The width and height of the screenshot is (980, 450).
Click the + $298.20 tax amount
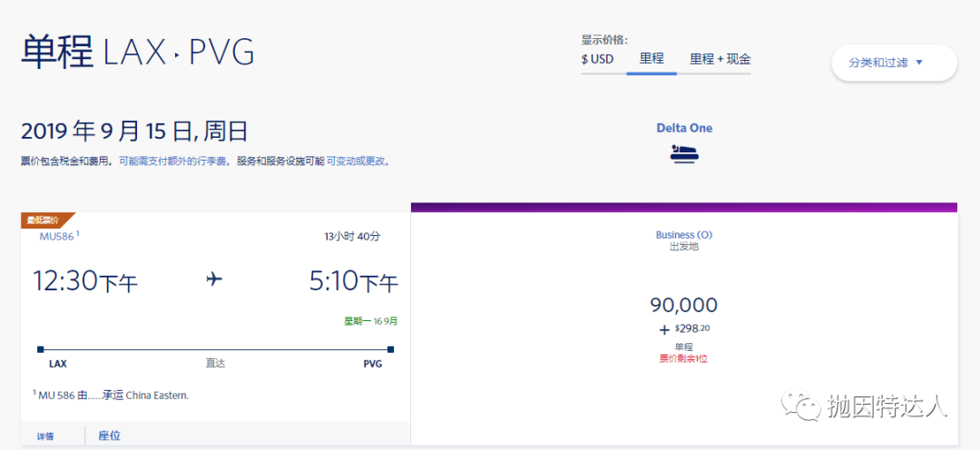point(684,329)
